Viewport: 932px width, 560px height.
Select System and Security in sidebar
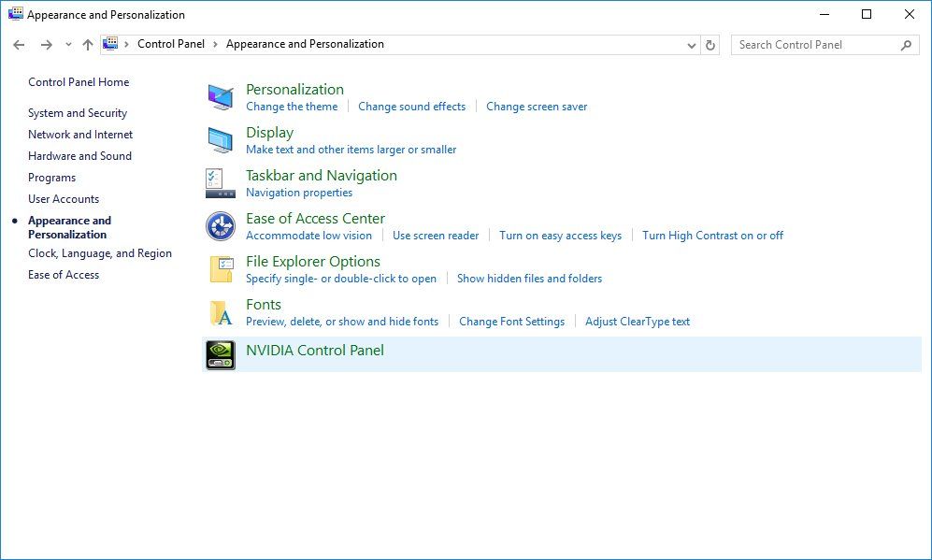pos(78,112)
